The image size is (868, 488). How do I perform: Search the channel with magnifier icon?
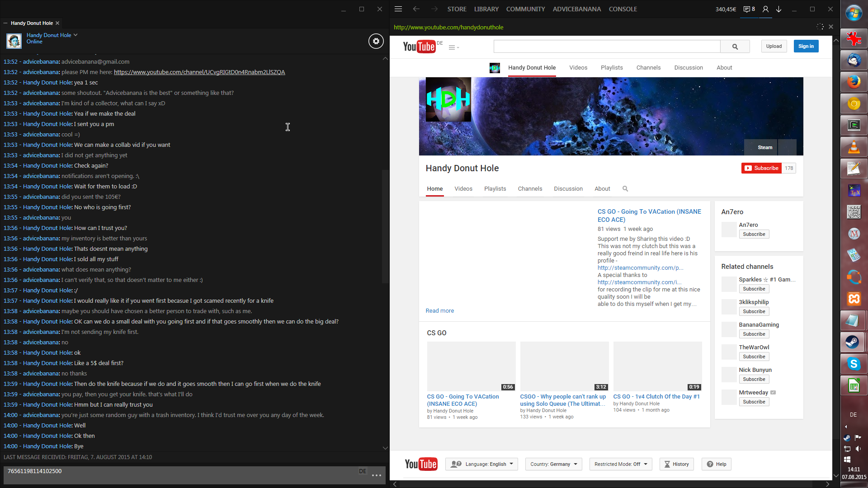tap(625, 189)
